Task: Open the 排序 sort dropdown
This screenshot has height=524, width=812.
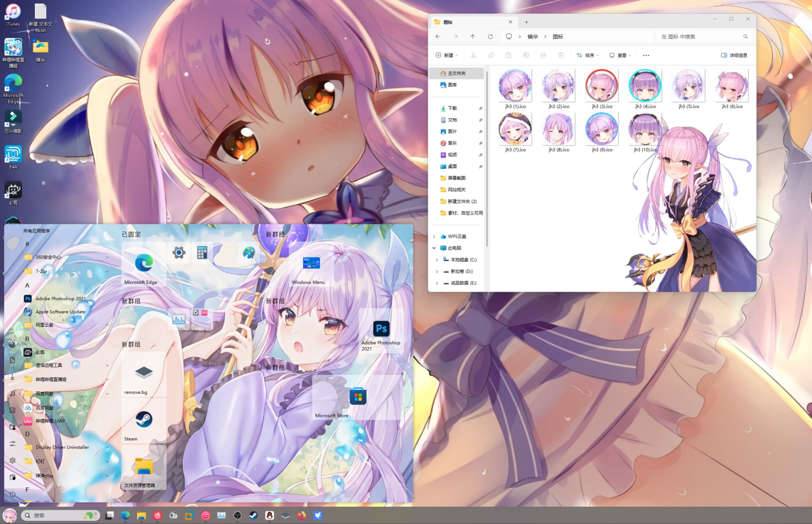Action: [x=587, y=55]
